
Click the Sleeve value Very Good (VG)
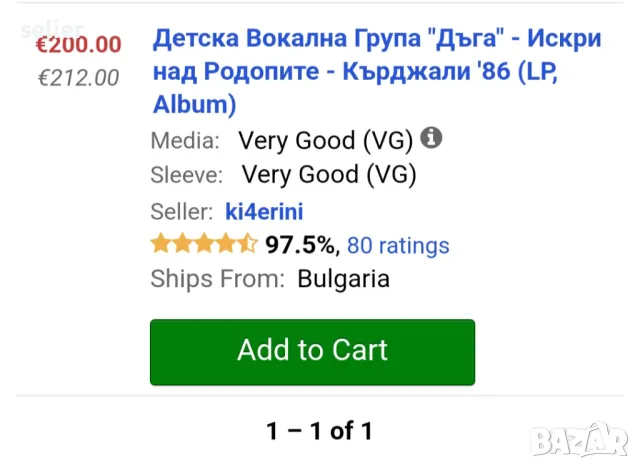[x=329, y=175]
